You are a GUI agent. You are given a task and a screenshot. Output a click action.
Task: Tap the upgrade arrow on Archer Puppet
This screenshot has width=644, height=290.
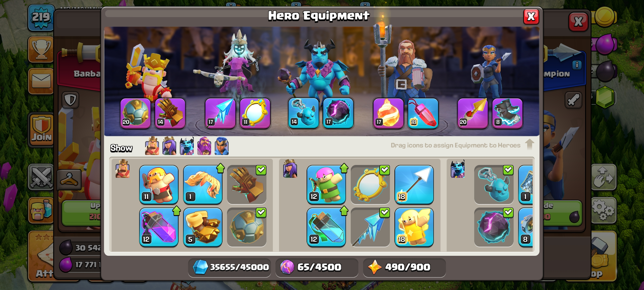tap(344, 168)
